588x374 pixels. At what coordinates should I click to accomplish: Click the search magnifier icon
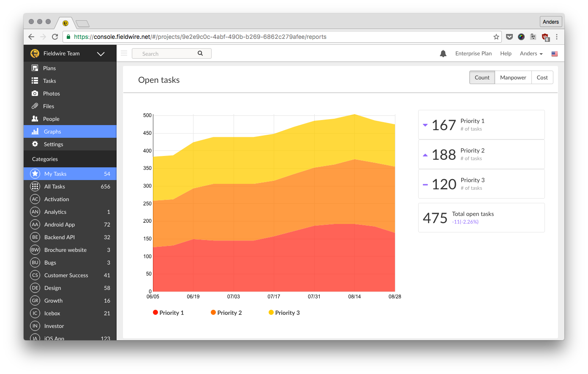pos(200,53)
